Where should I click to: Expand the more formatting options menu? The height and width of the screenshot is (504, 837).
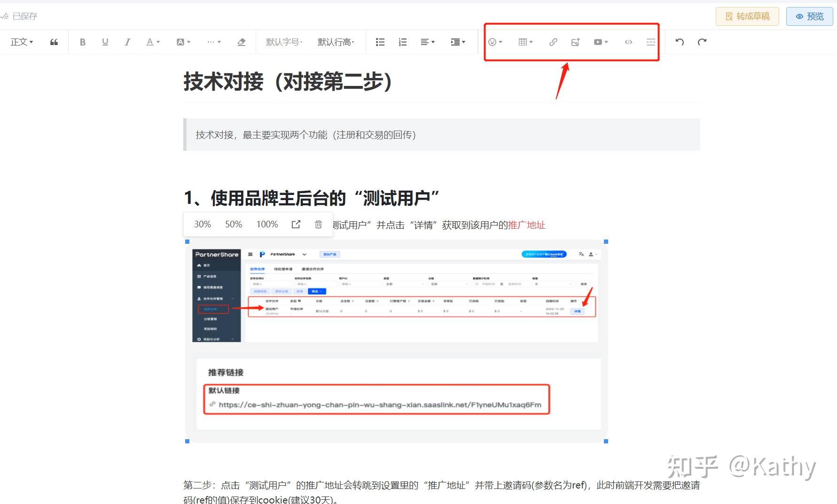(214, 42)
